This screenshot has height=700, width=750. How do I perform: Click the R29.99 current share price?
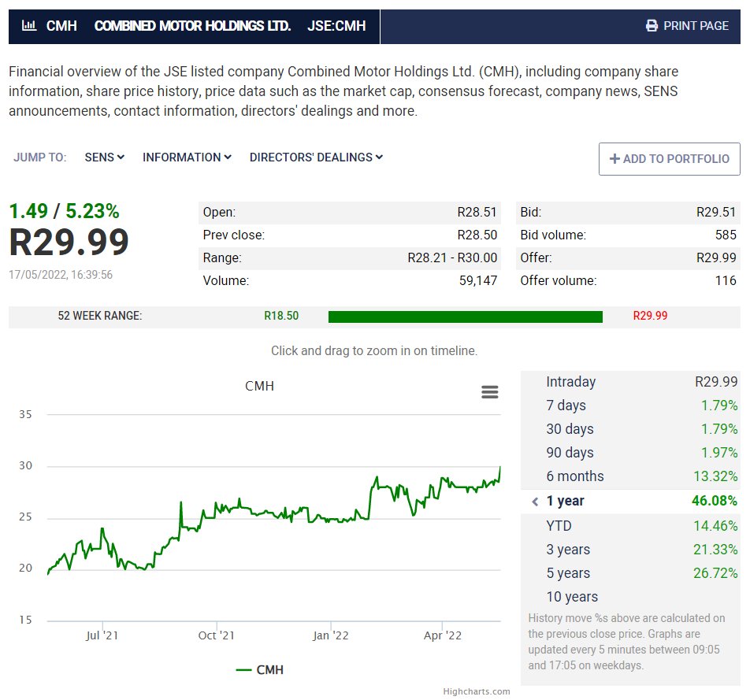[x=69, y=243]
